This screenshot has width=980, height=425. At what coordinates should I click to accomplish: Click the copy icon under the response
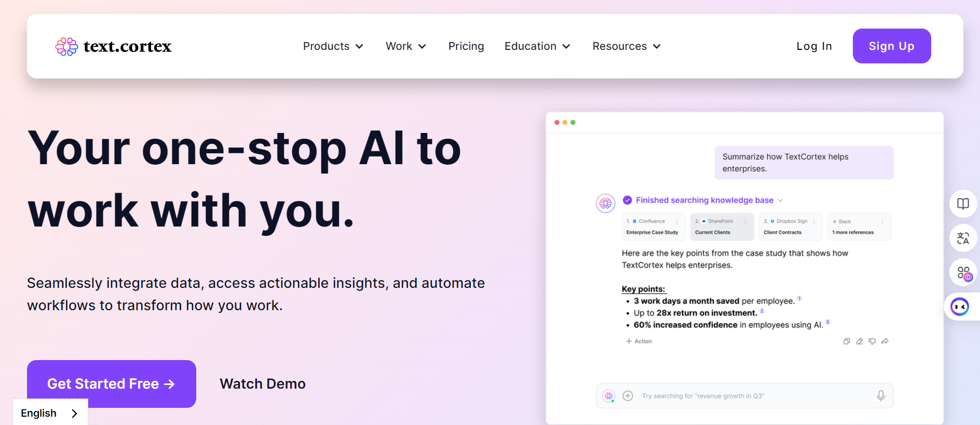(847, 341)
